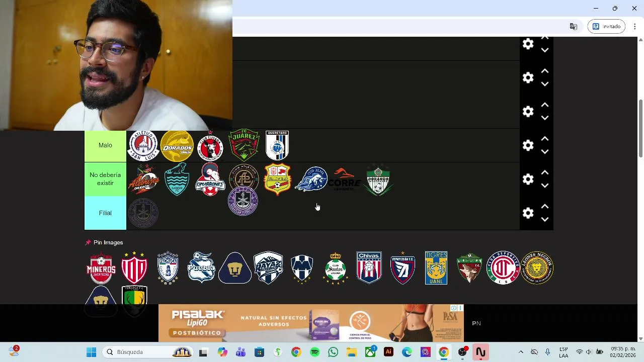Select the Atlético San Luis logo

click(143, 145)
